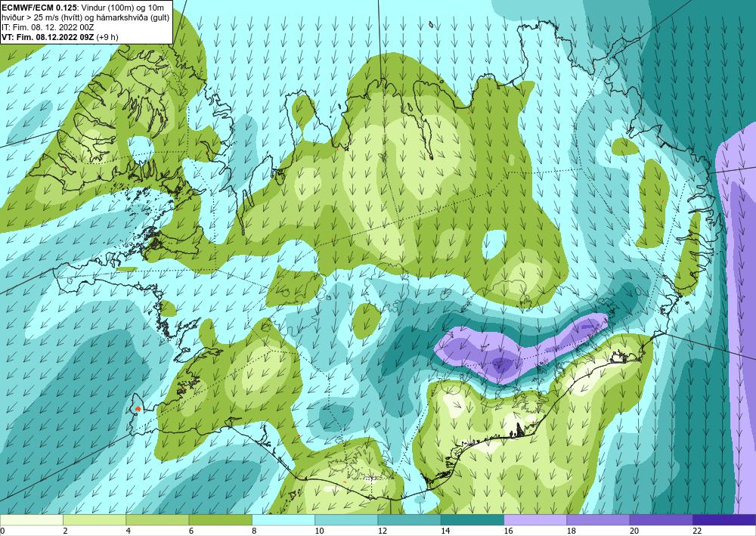This screenshot has width=756, height=536.
Task: Click the darkest purple legend swatch above 22
Action: [724, 520]
